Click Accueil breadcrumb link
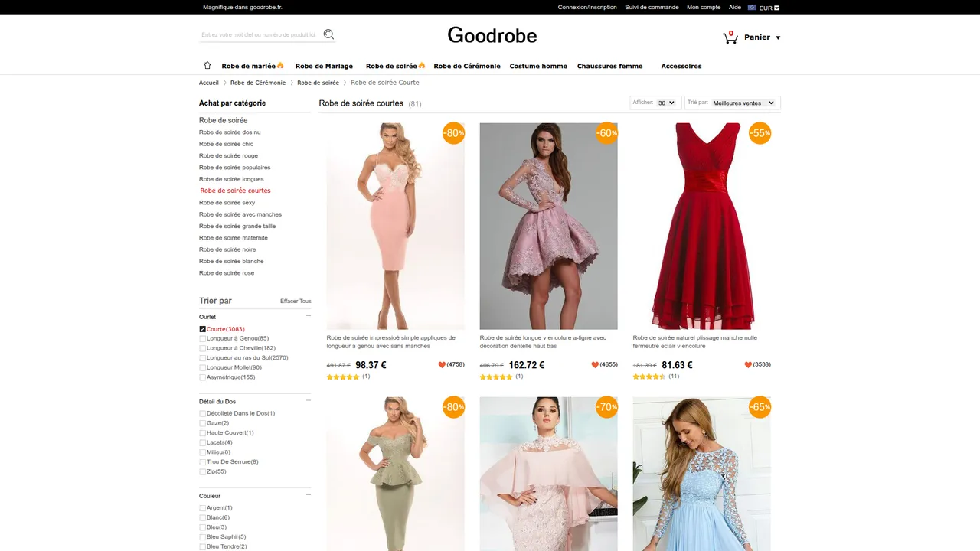980x551 pixels. (209, 83)
